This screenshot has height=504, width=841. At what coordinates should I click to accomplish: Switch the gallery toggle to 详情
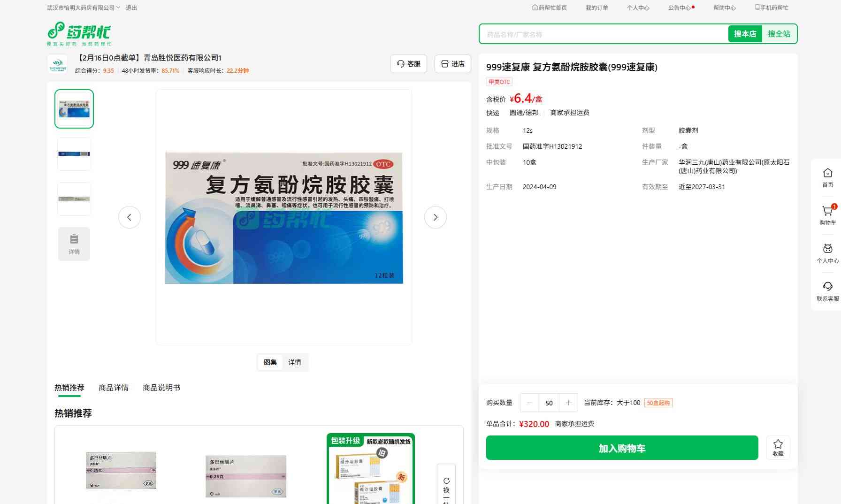(295, 362)
